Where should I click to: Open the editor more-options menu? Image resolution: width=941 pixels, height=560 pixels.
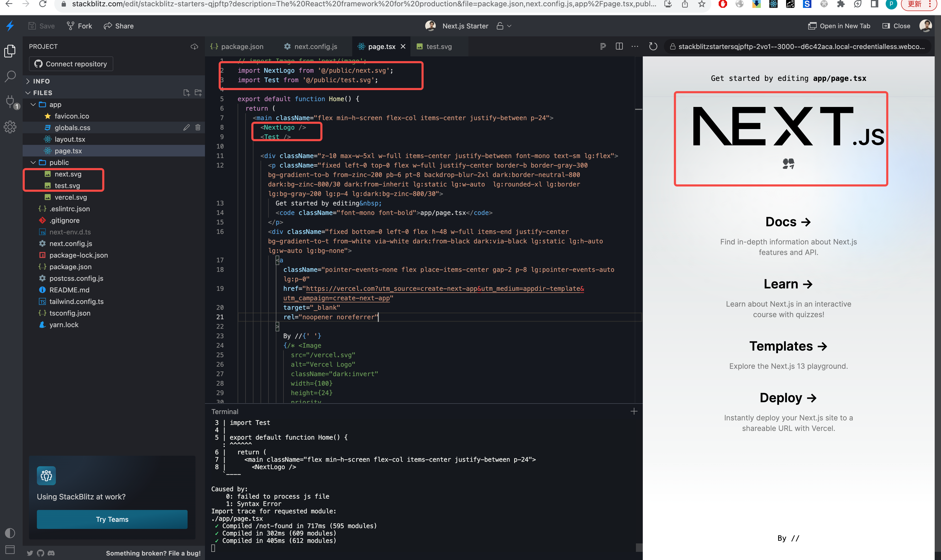635,46
